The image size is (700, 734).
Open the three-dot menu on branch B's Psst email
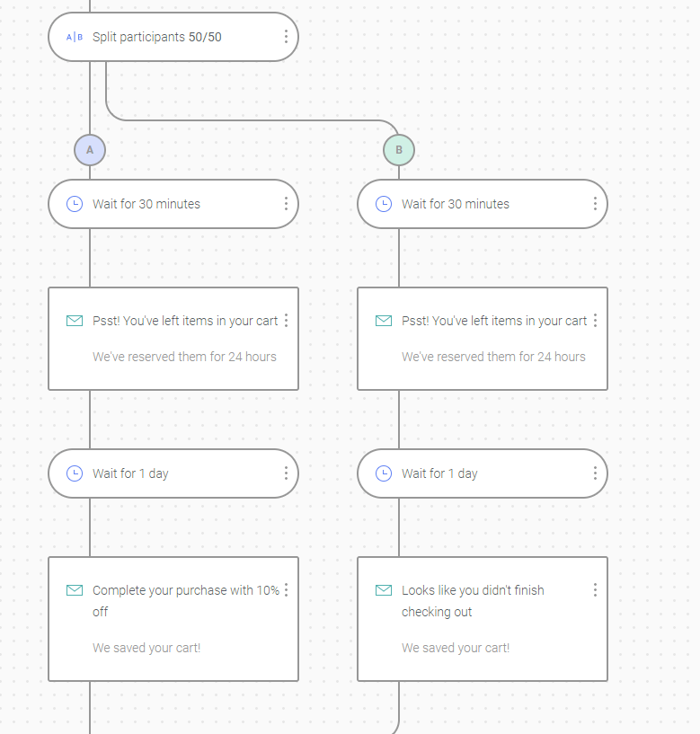click(595, 320)
